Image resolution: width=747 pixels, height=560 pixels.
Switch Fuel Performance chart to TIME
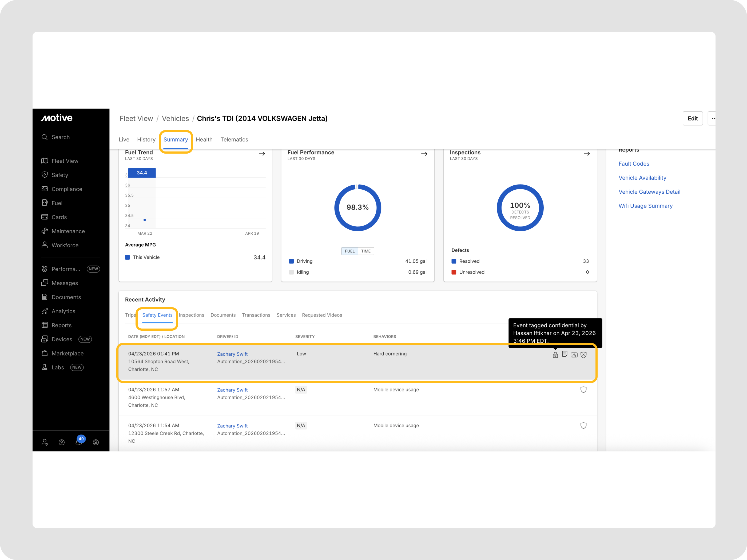pyautogui.click(x=366, y=251)
